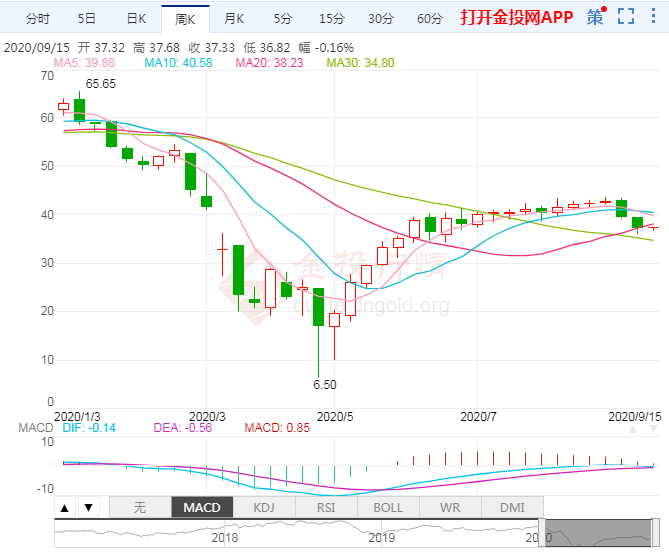Switch to 5日 chart tab
This screenshot has width=669, height=552.
(87, 18)
